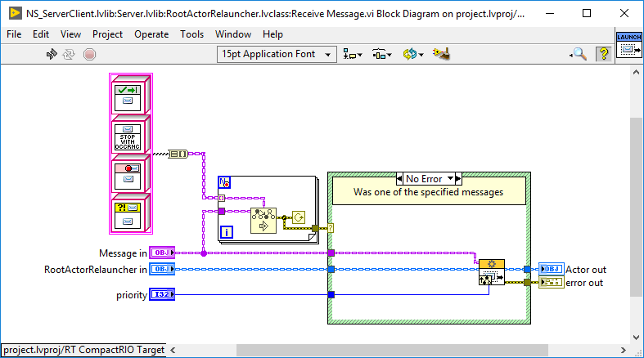
Task: Open the Tools menu
Action: point(191,34)
